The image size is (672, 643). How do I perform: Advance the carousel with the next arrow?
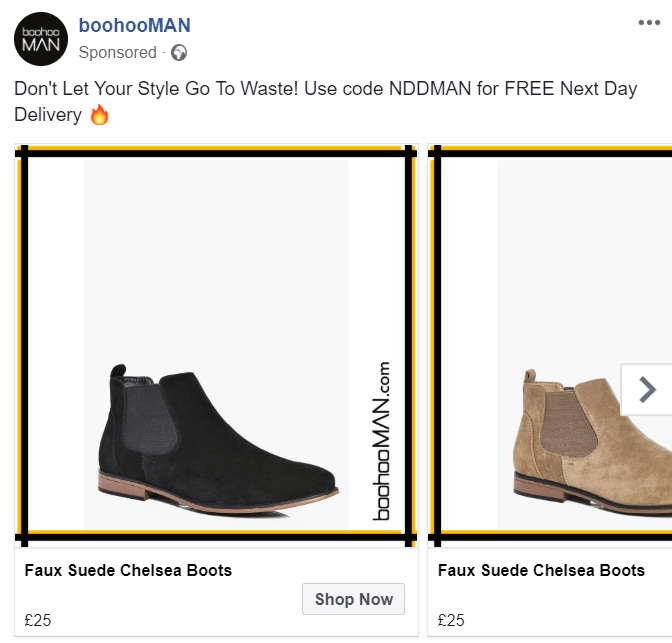tap(647, 389)
